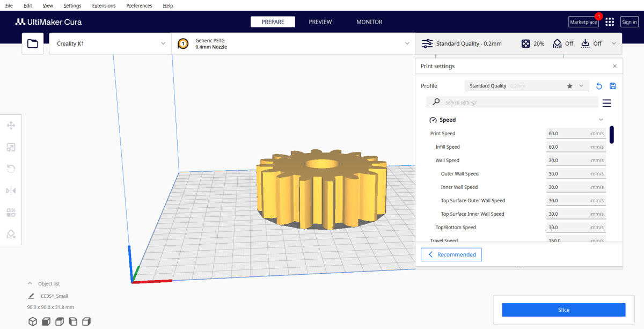Click the profile favorite star

(x=570, y=86)
